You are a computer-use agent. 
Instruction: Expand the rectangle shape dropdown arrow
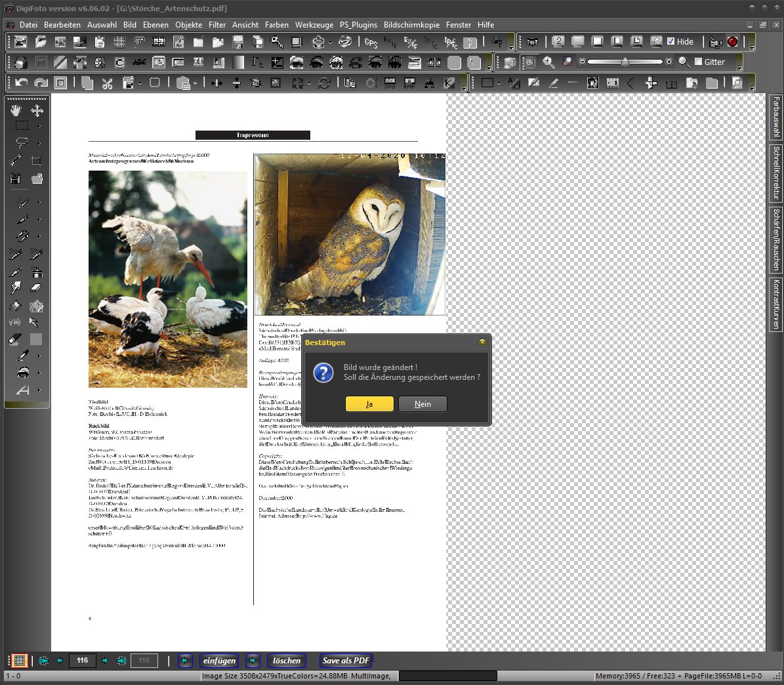tap(499, 83)
